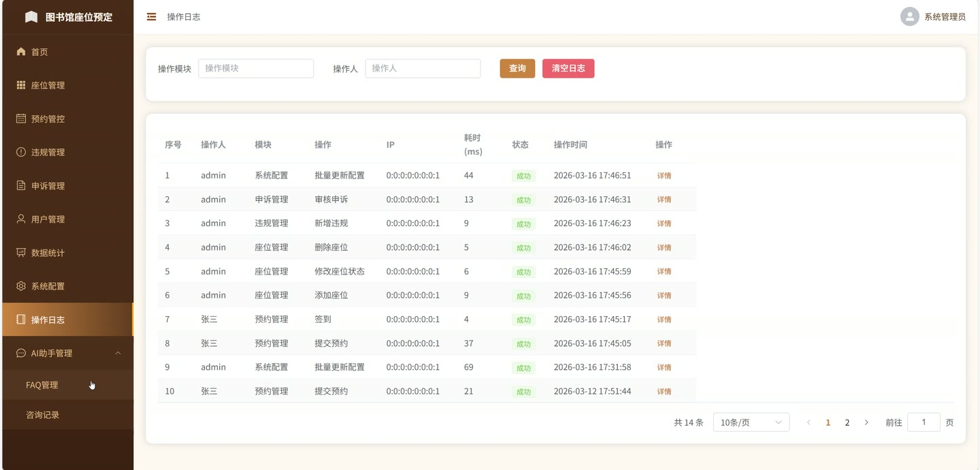Select 咨询记录 submenu item
This screenshot has height=470, width=980.
(68, 415)
